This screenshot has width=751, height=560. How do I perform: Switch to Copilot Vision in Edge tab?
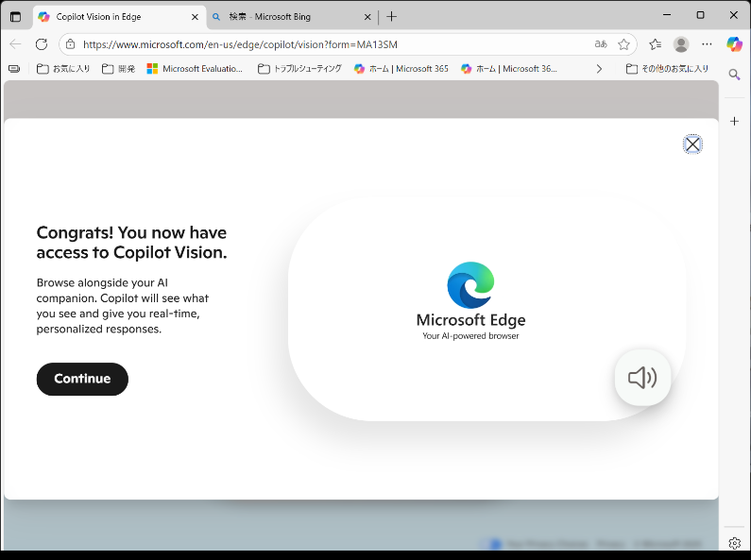click(x=119, y=17)
